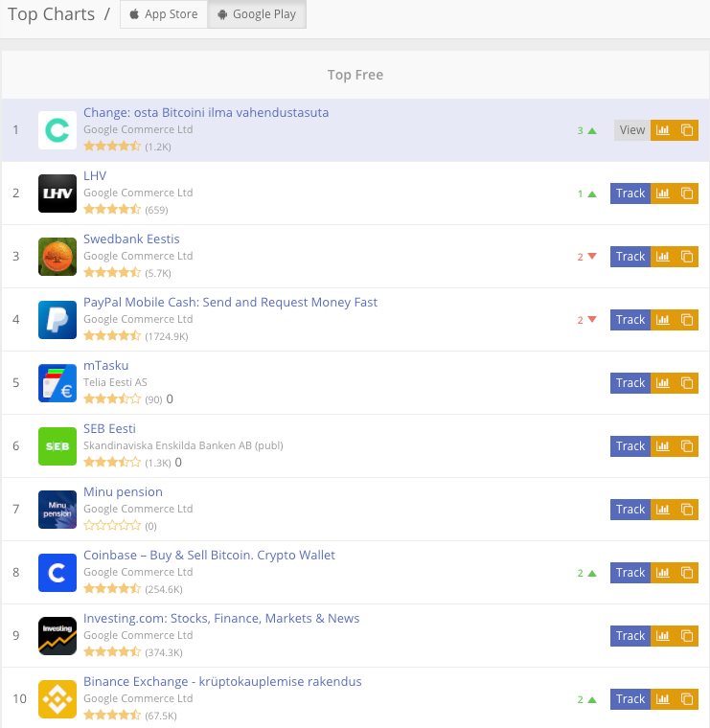
Task: Click the Swedbank orange tree thumbnail
Action: click(x=57, y=257)
